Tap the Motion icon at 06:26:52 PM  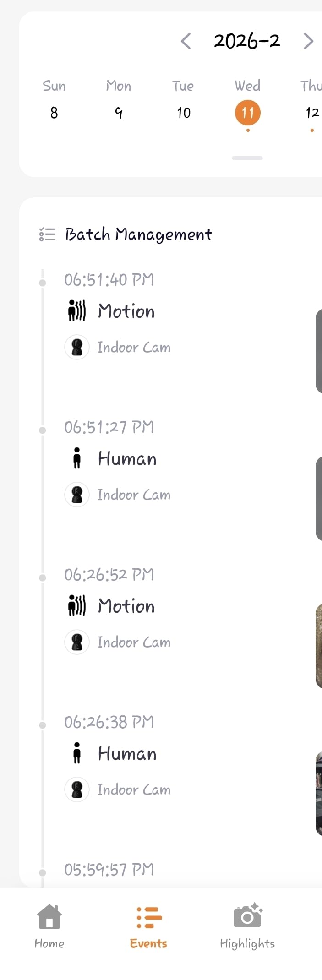(x=77, y=606)
